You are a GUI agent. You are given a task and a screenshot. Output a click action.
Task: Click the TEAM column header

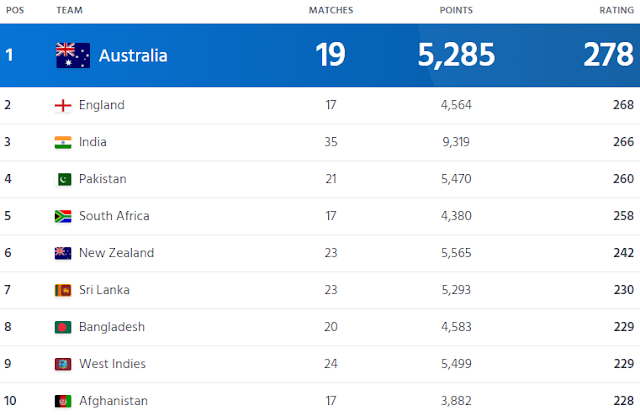pyautogui.click(x=69, y=10)
